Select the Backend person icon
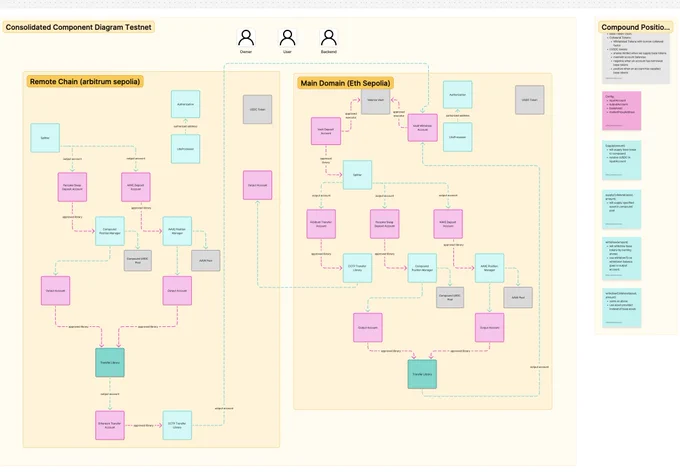 point(329,38)
